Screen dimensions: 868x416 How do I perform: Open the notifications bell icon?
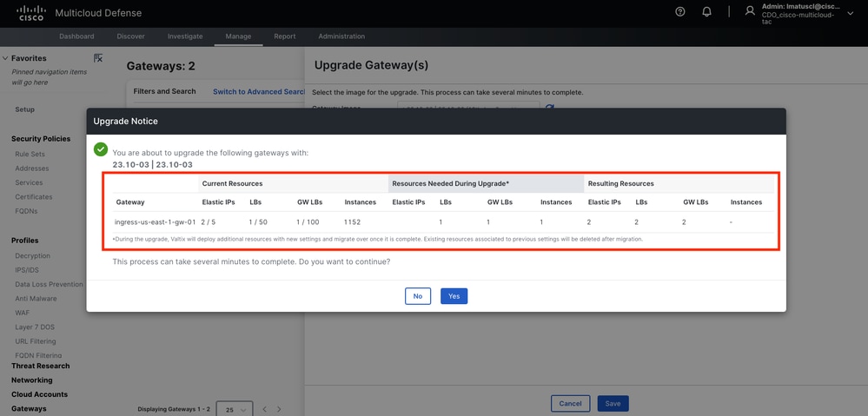(x=706, y=12)
